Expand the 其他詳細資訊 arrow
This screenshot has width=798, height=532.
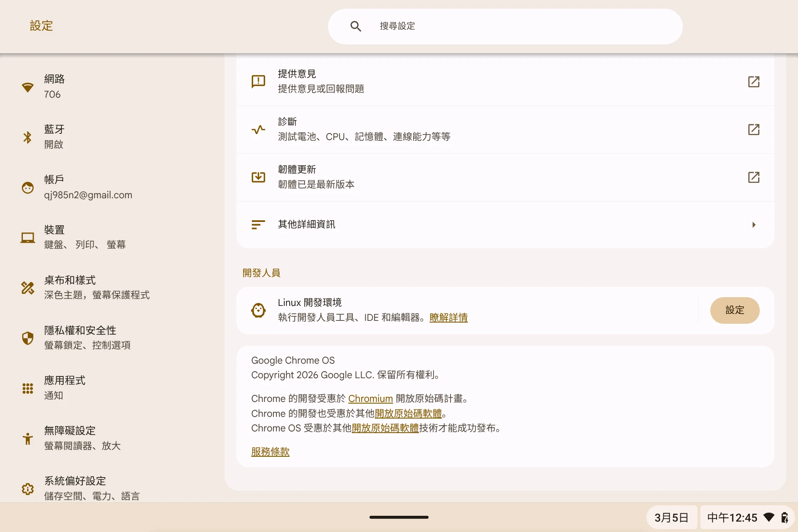pos(754,225)
